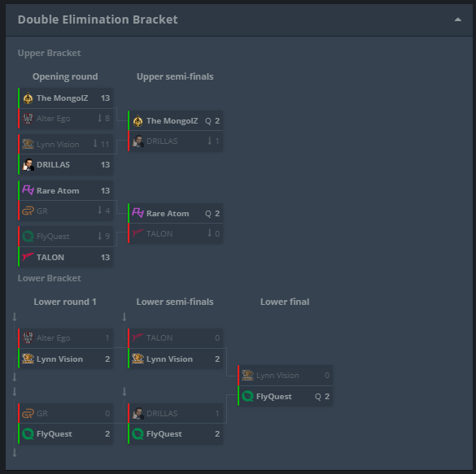Collapse the Double Elimination Bracket section
The height and width of the screenshot is (474, 476).
click(x=457, y=20)
